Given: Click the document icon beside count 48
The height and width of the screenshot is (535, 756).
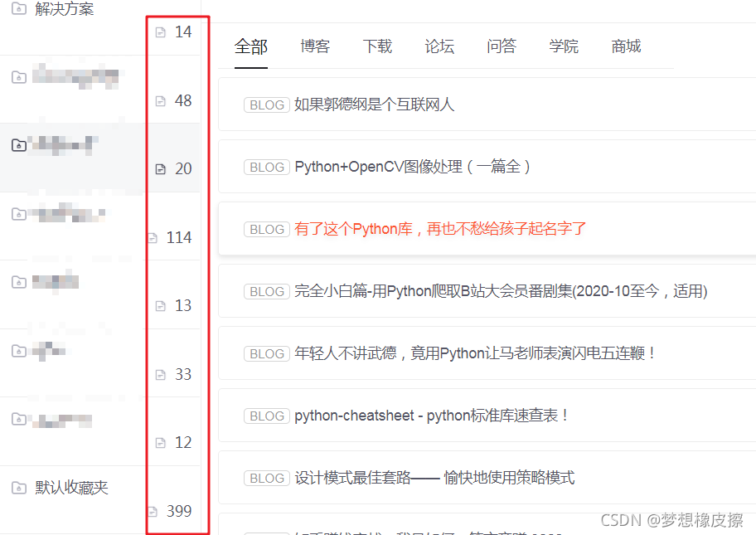Looking at the screenshot, I should tap(161, 101).
